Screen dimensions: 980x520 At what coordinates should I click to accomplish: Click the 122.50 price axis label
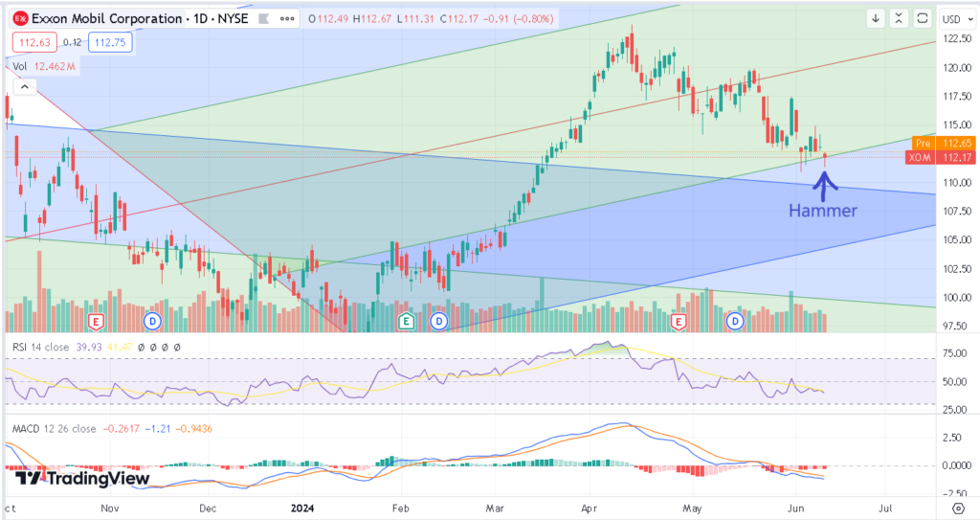click(957, 39)
